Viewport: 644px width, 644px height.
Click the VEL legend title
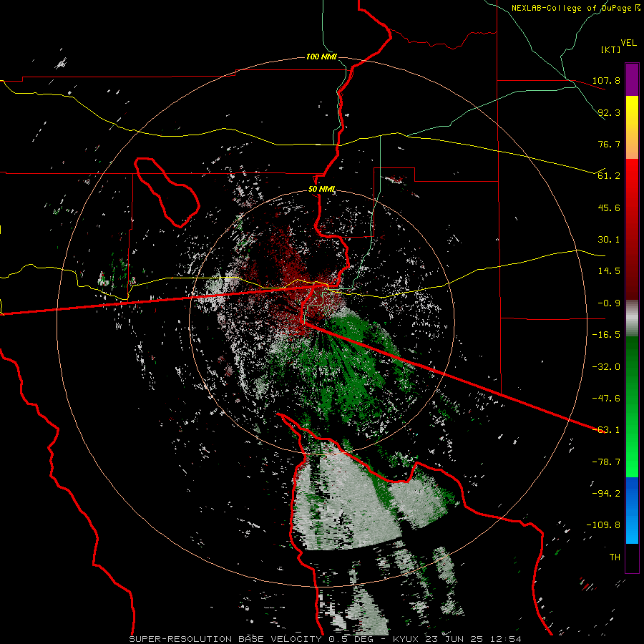[628, 43]
